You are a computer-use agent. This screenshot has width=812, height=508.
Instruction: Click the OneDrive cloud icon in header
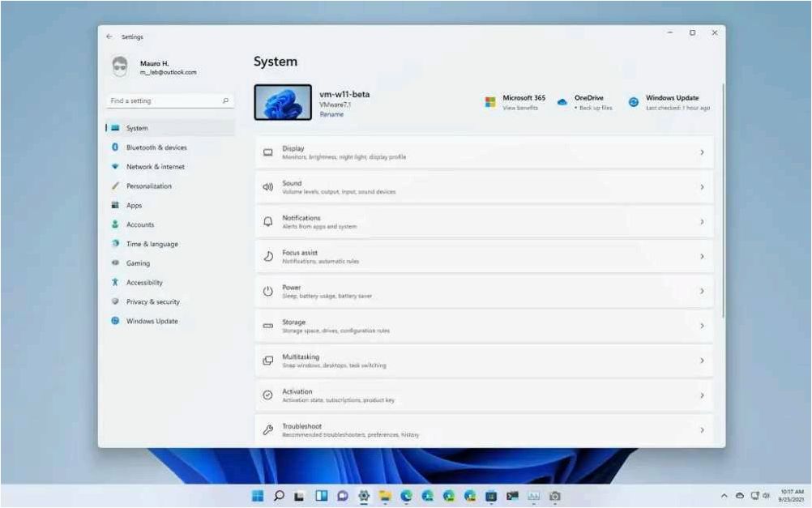tap(562, 102)
